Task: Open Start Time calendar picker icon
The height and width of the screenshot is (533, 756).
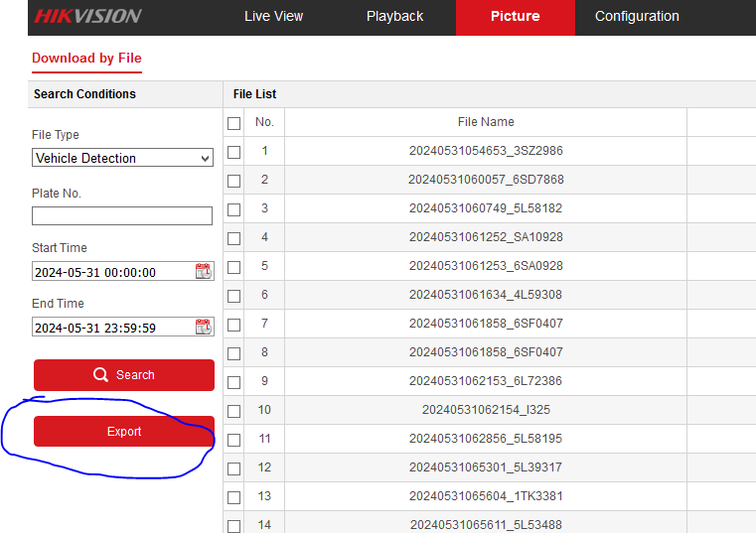Action: [204, 272]
